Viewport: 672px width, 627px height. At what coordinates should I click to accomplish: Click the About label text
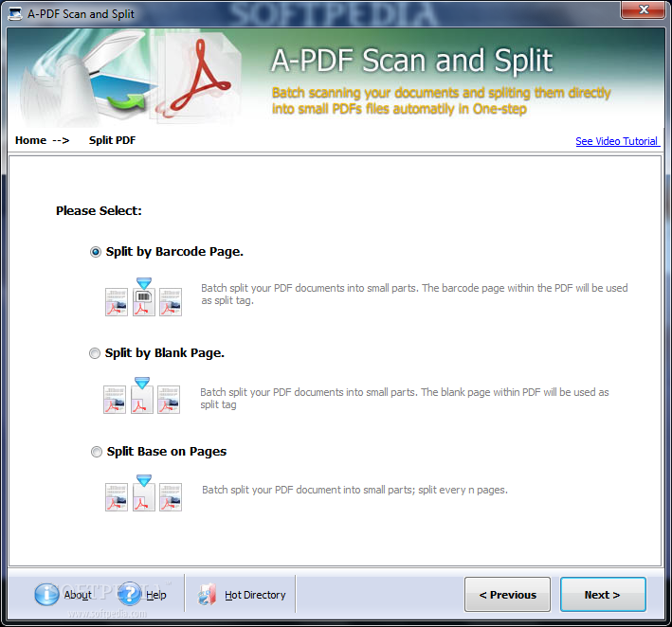pos(78,595)
